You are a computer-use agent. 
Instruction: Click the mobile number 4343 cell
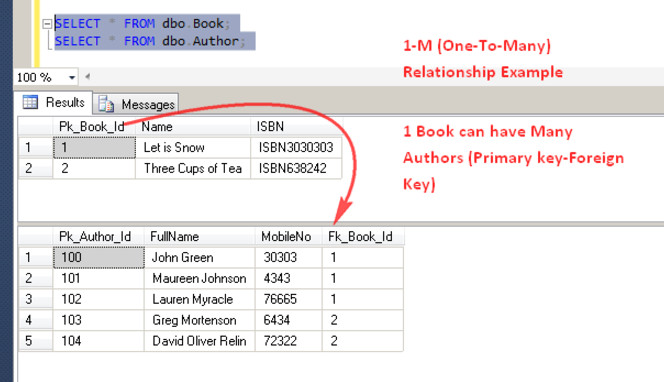coord(288,278)
